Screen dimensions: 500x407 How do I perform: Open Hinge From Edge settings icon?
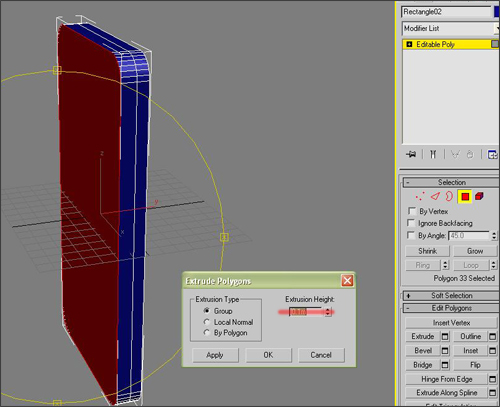pyautogui.click(x=493, y=379)
